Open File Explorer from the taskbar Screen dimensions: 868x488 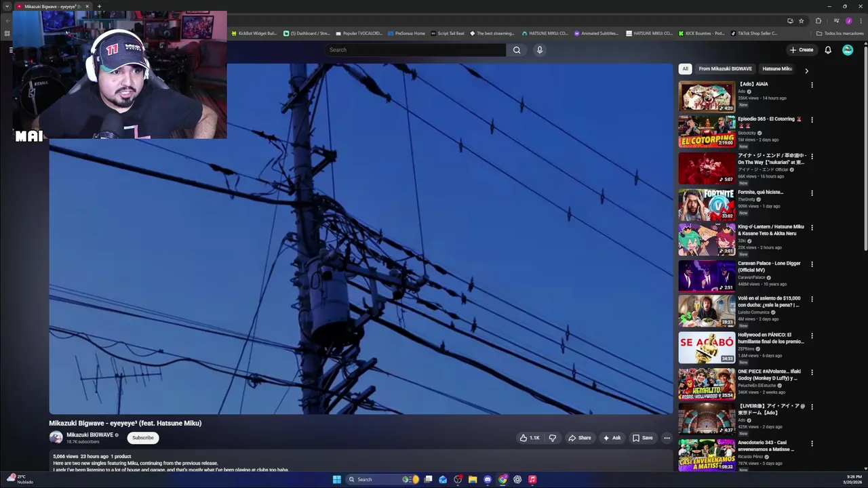(473, 479)
